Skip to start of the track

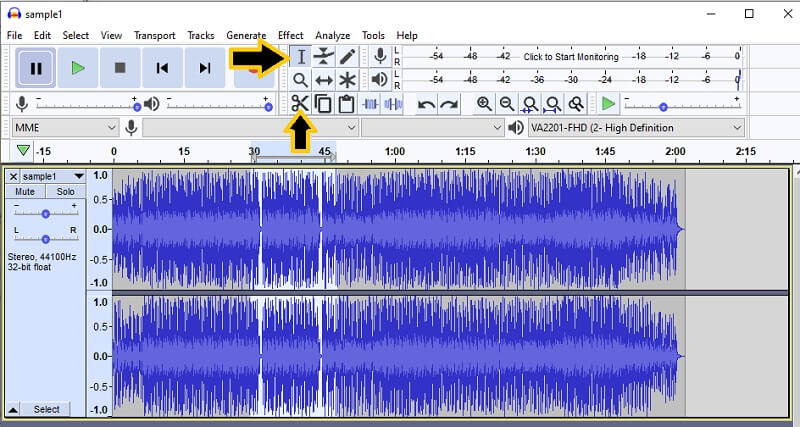coord(162,68)
